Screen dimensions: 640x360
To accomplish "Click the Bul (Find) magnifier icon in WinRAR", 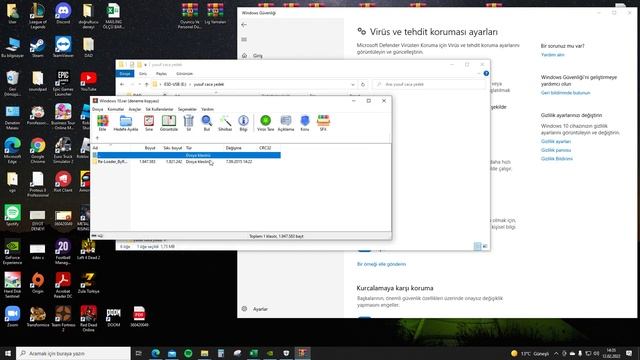I will click(207, 122).
